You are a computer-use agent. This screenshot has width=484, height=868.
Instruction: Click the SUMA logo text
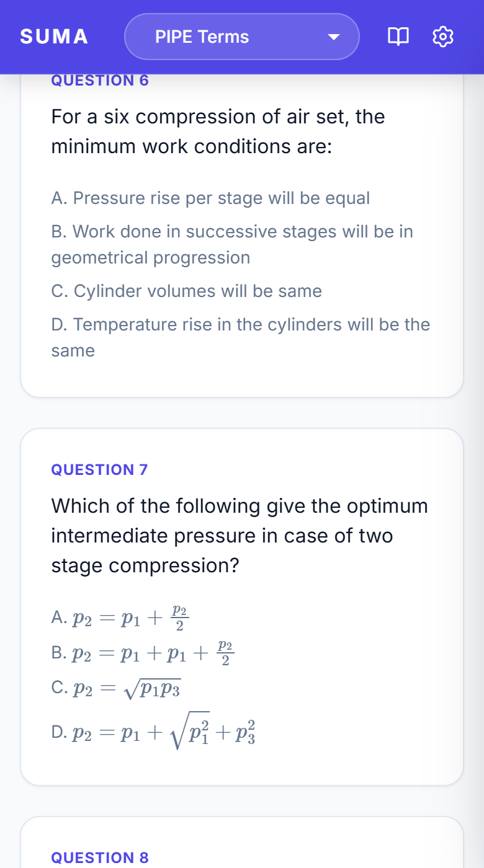pos(54,37)
